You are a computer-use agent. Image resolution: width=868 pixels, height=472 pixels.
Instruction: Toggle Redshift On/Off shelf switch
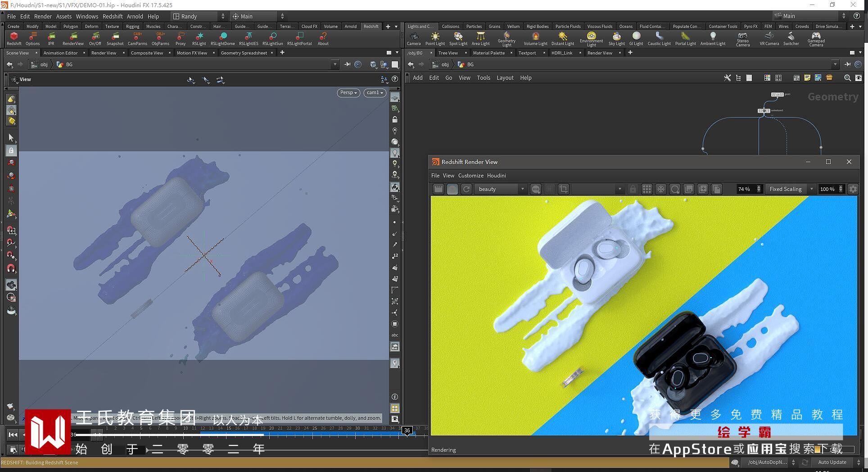[95, 38]
